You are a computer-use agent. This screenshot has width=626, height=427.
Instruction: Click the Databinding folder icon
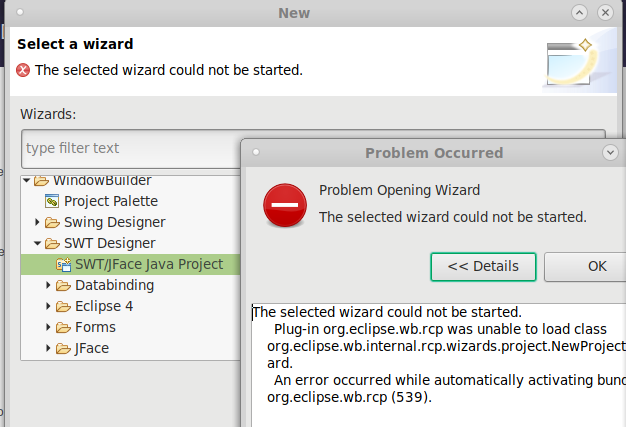(63, 285)
